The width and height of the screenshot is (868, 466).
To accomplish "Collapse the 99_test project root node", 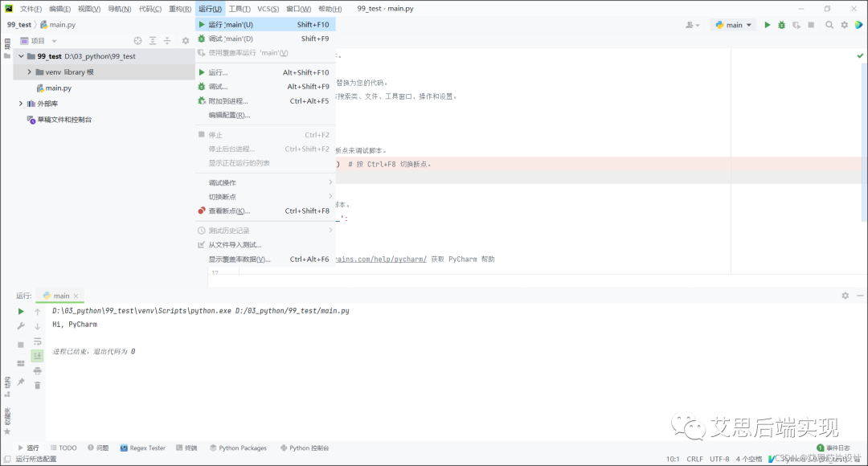I will (x=20, y=57).
